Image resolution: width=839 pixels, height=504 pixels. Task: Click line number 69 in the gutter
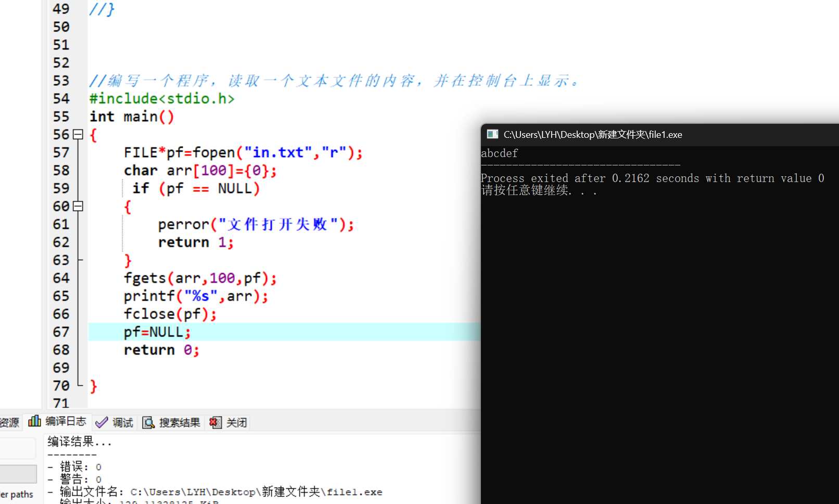coord(61,368)
